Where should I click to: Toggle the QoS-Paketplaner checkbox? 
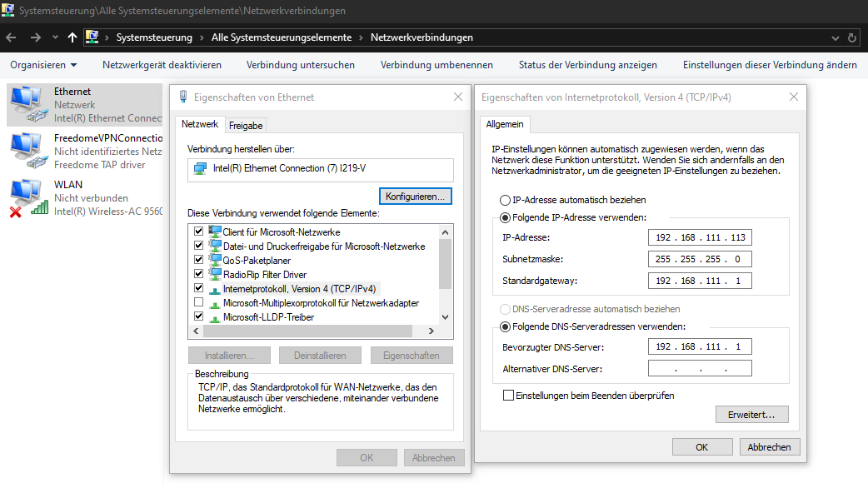[199, 259]
